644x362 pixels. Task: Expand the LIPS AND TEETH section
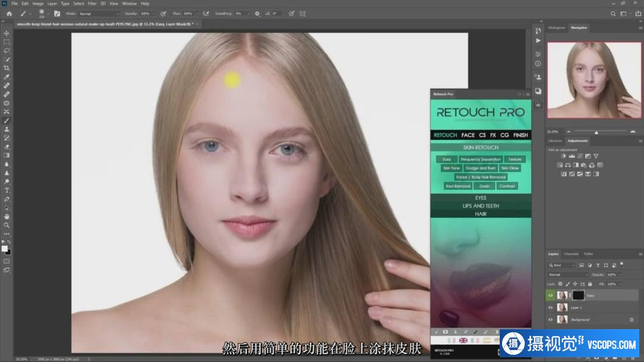point(481,206)
